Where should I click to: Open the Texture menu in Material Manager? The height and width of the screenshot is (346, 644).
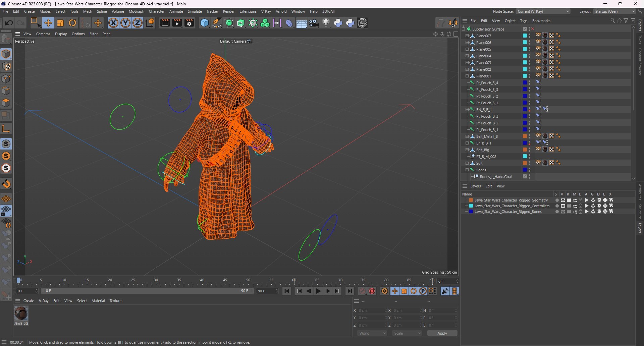click(x=115, y=301)
